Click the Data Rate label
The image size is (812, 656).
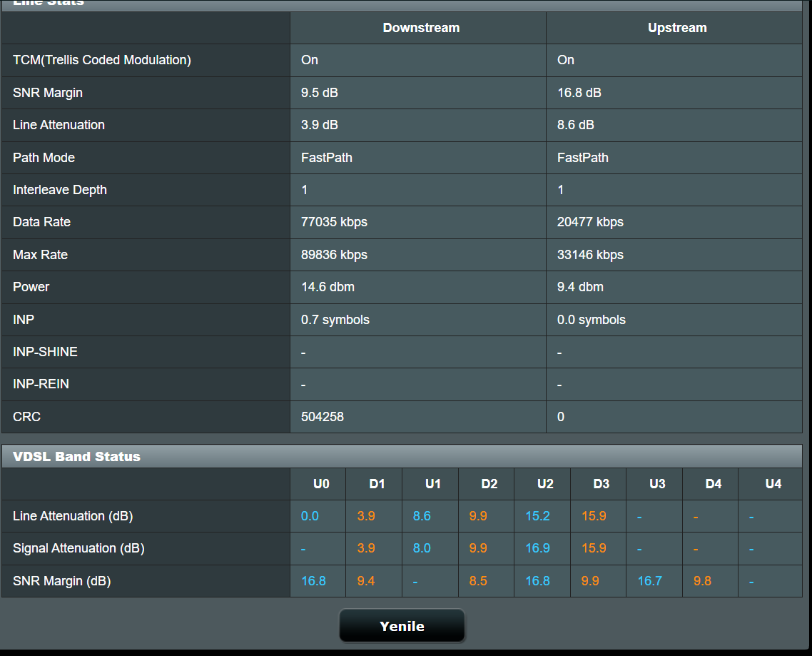(x=41, y=222)
